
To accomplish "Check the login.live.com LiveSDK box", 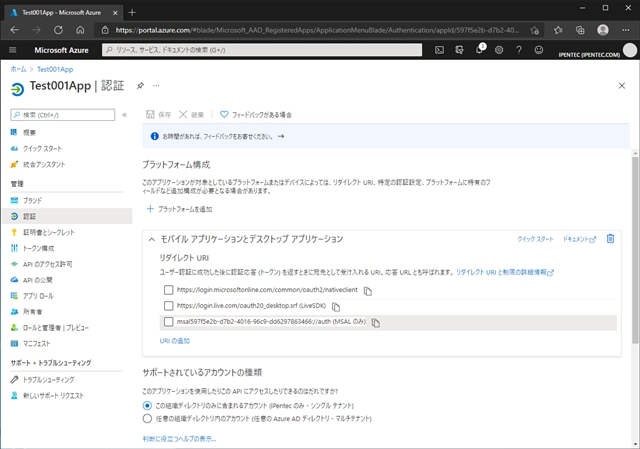I will pos(168,306).
